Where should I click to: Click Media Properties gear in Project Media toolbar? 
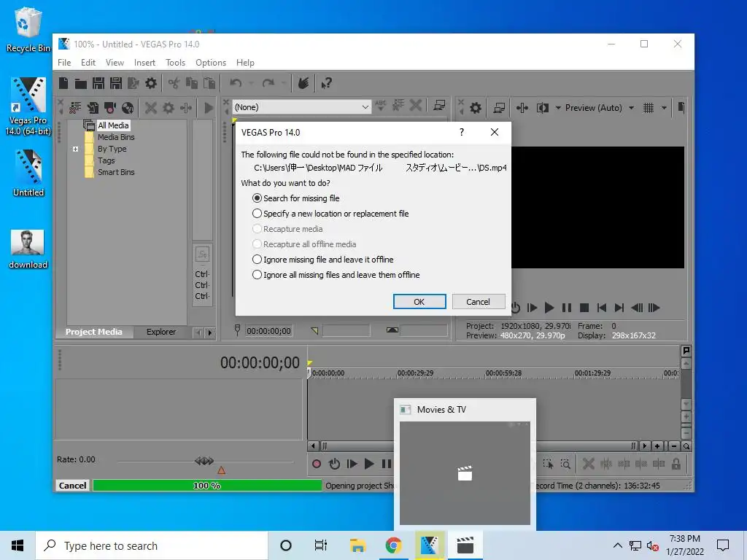click(169, 108)
